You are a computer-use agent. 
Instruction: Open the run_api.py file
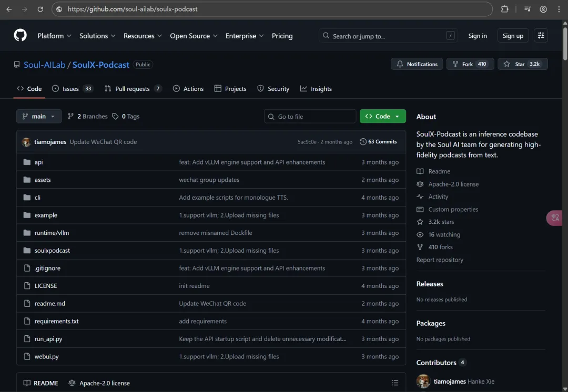click(x=48, y=339)
